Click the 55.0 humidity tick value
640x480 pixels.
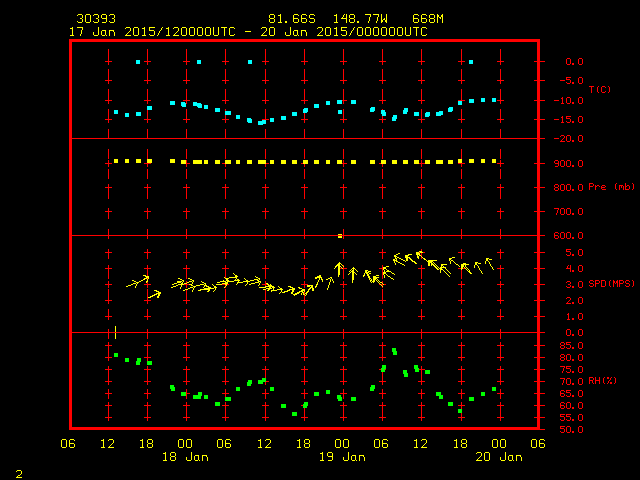point(571,418)
